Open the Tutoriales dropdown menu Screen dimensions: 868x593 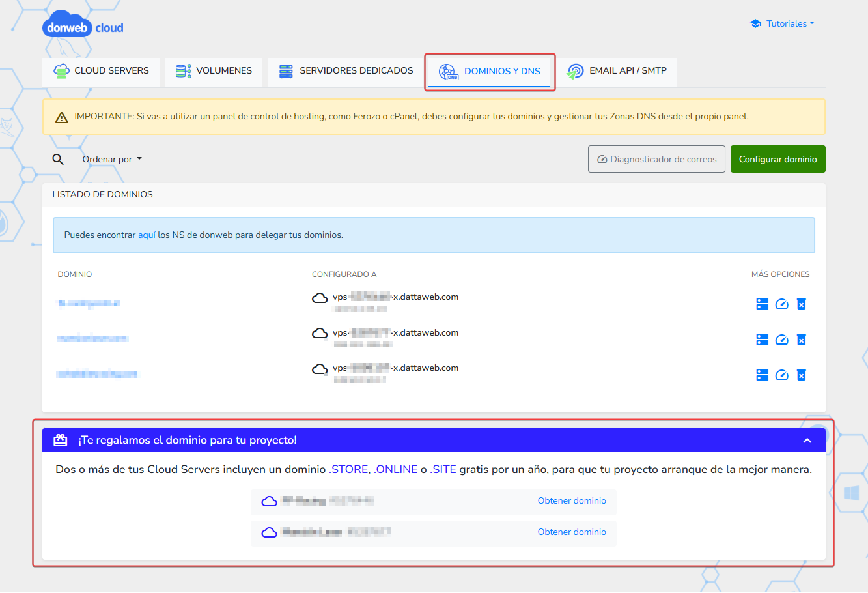click(783, 23)
